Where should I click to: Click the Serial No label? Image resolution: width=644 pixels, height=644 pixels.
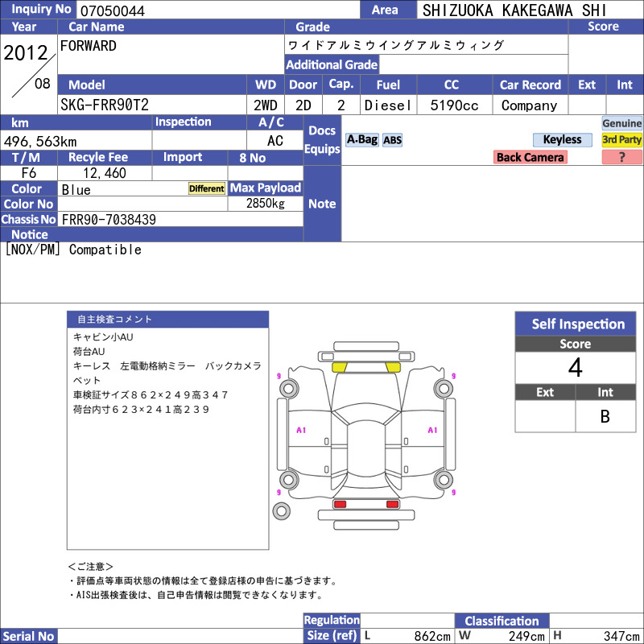[28, 636]
